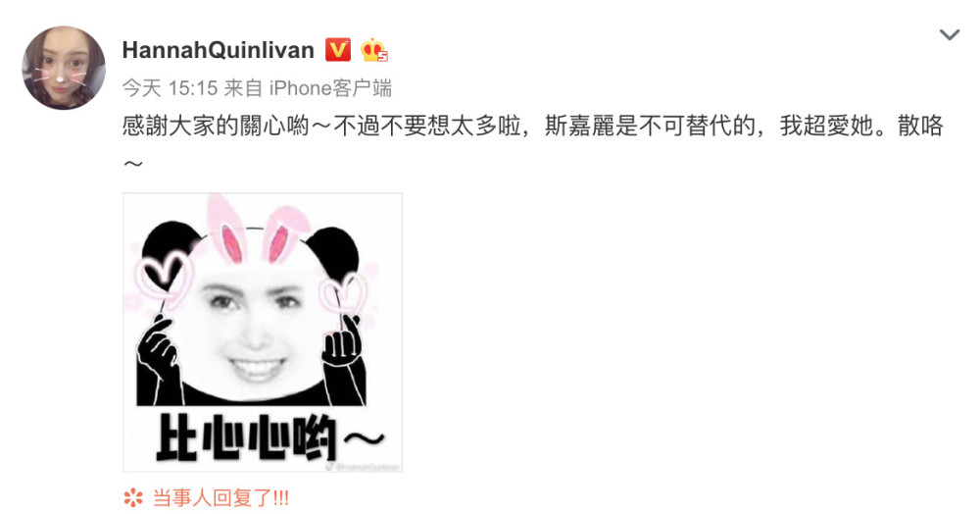The image size is (980, 514).
Task: Open the crown membership badge
Action: [373, 50]
